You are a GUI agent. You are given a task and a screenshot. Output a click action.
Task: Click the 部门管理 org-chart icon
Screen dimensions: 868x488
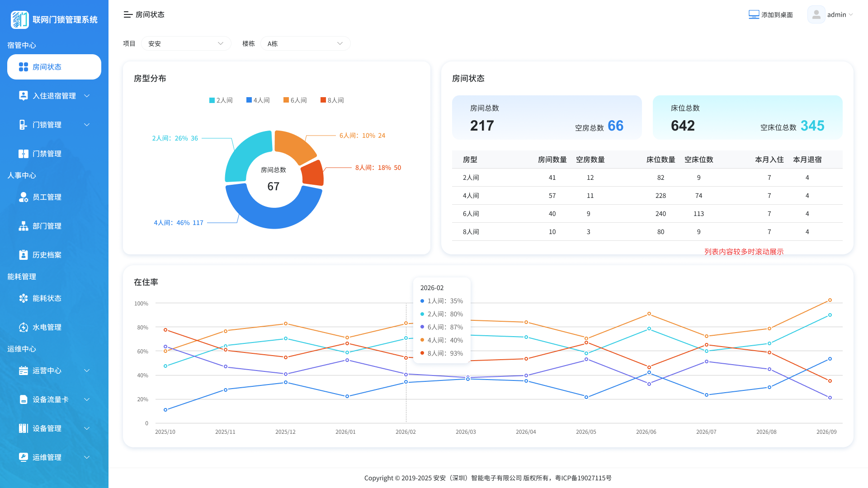24,226
